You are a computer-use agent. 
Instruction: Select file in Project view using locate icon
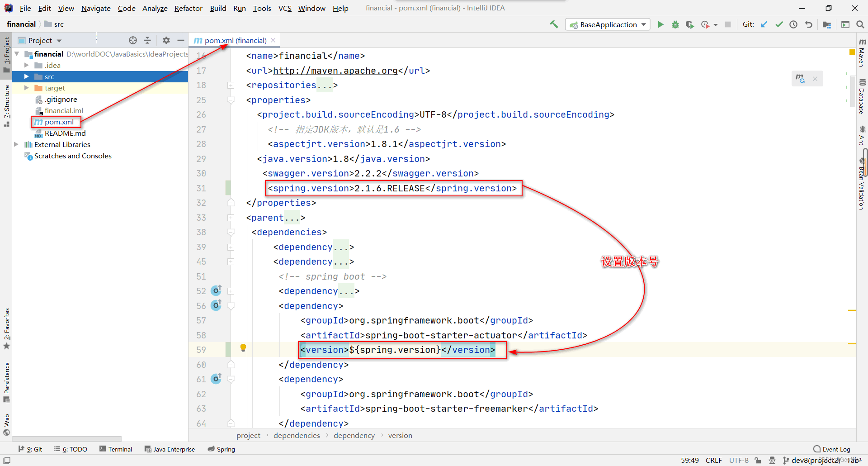coord(133,40)
